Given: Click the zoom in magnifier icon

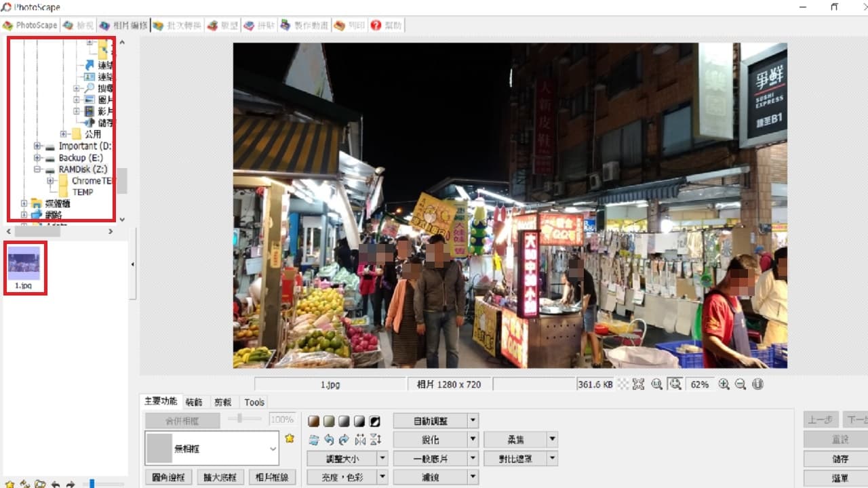Looking at the screenshot, I should [724, 384].
